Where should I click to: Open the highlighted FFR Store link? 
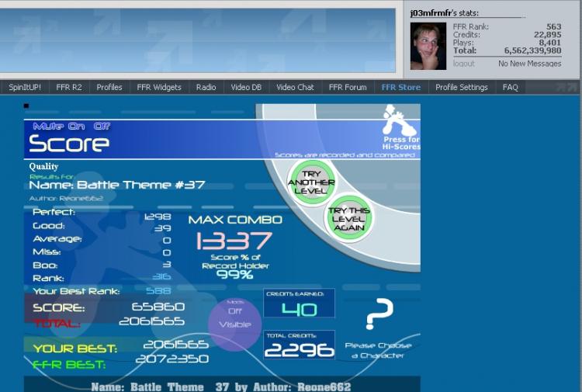pos(401,87)
